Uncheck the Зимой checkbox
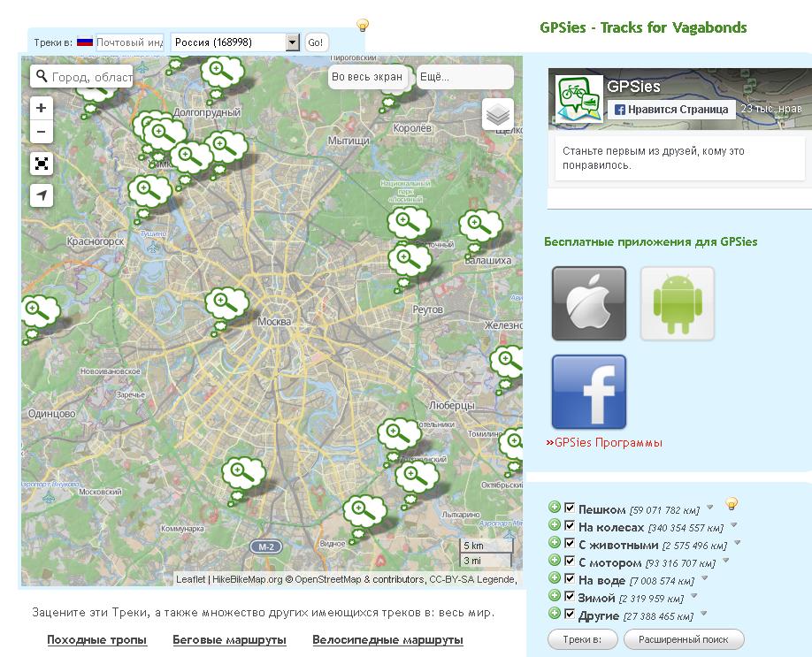Screen dimensions: 812x657 tap(570, 596)
